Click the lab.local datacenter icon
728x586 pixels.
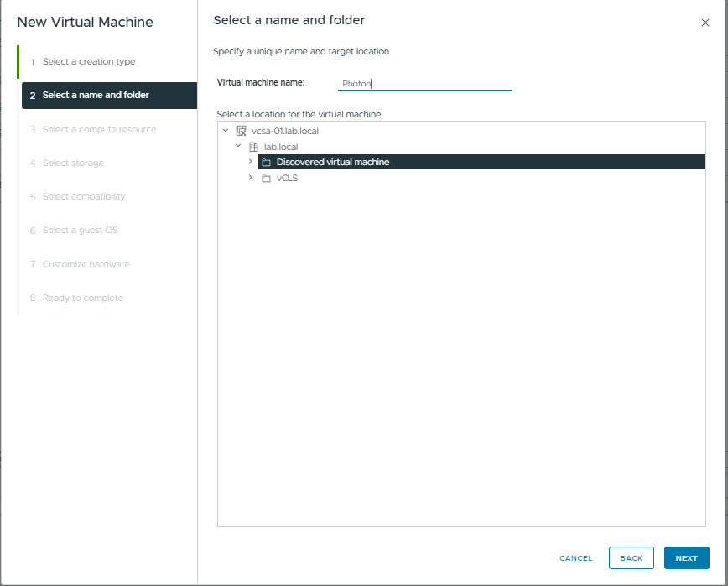[254, 147]
